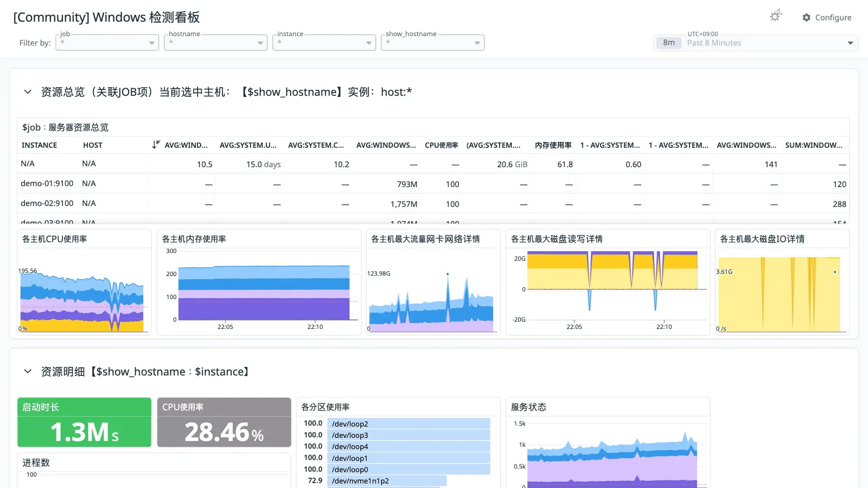Viewport: 868px width, 488px height.
Task: Click the 内存使用率 column header
Action: coord(553,145)
